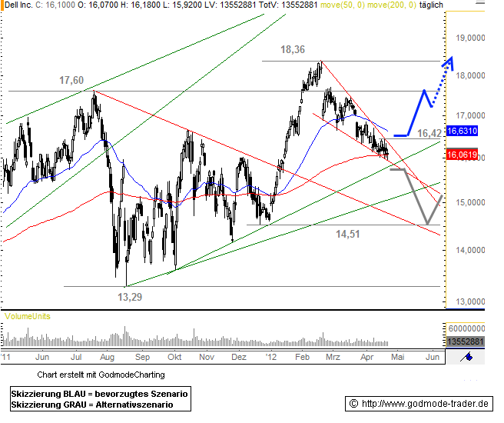Viewport: 504px width, 423px height.
Task: Click the Jun label following Mai
Action: point(433,357)
